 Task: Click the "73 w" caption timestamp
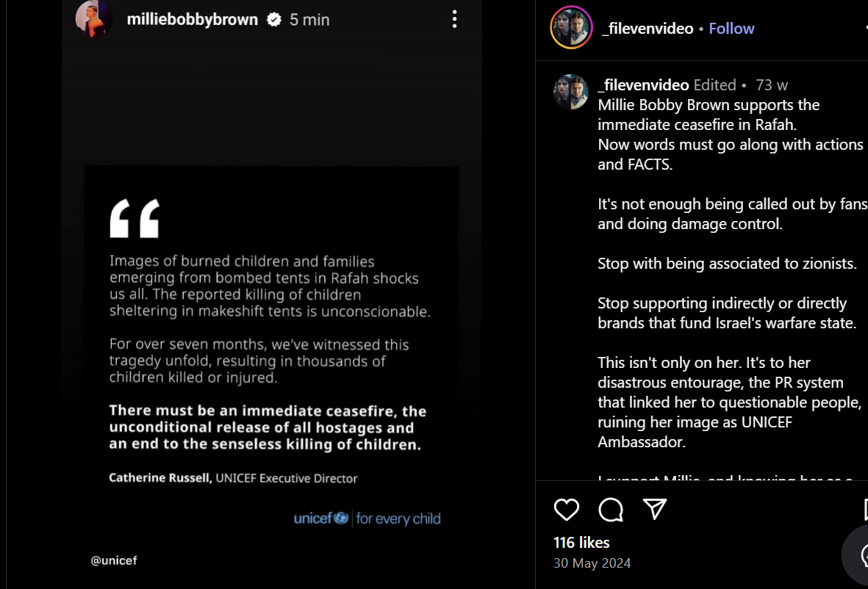772,85
